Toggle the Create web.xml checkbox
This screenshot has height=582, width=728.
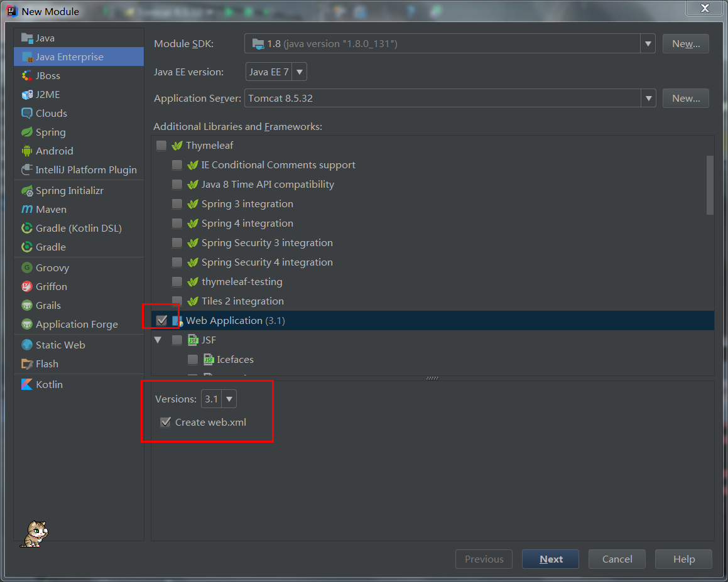(165, 423)
